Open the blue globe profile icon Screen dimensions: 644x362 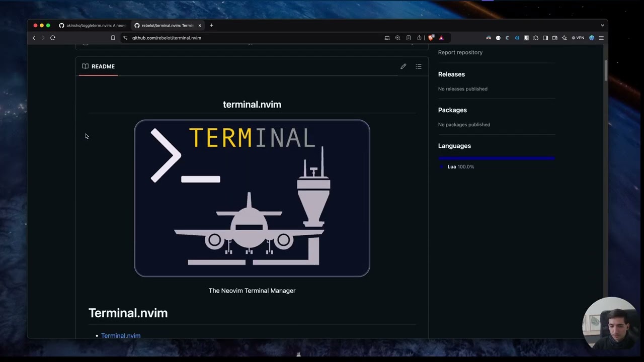(x=592, y=38)
